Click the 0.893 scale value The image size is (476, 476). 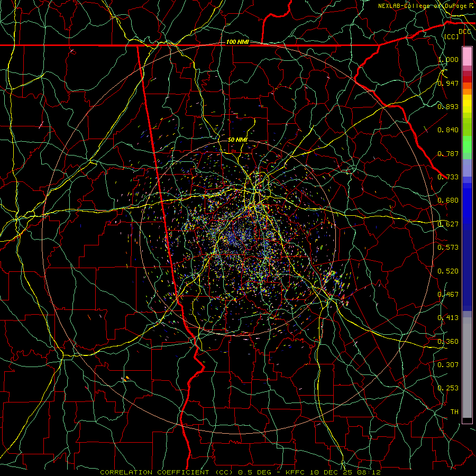point(448,106)
